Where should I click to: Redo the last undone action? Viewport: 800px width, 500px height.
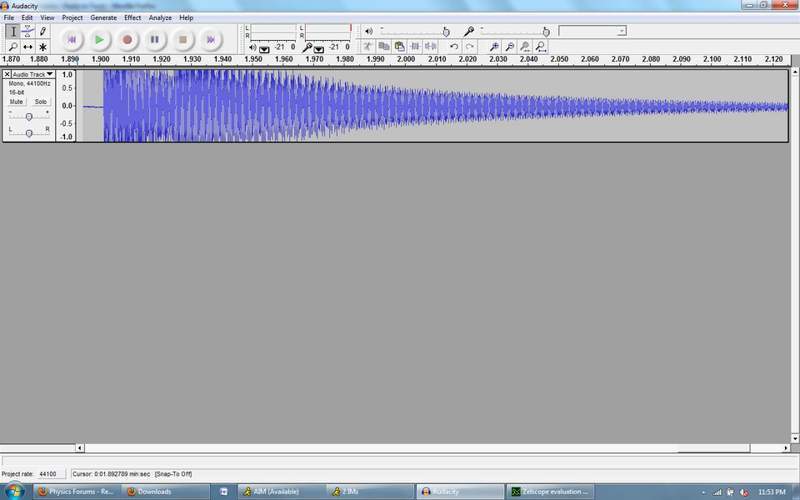coord(470,47)
